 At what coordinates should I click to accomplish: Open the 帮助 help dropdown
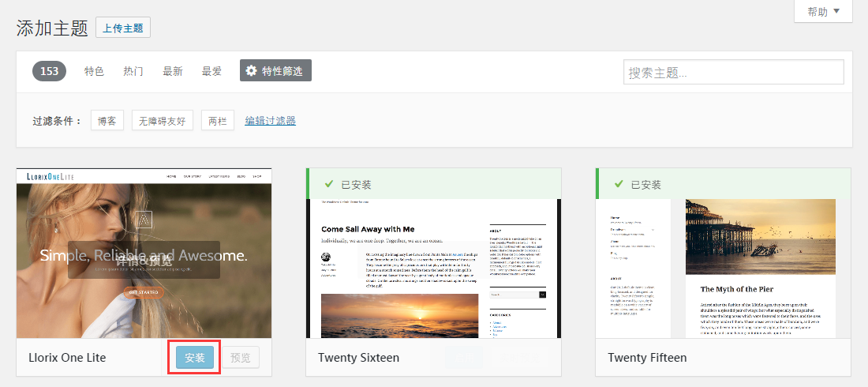[x=823, y=11]
